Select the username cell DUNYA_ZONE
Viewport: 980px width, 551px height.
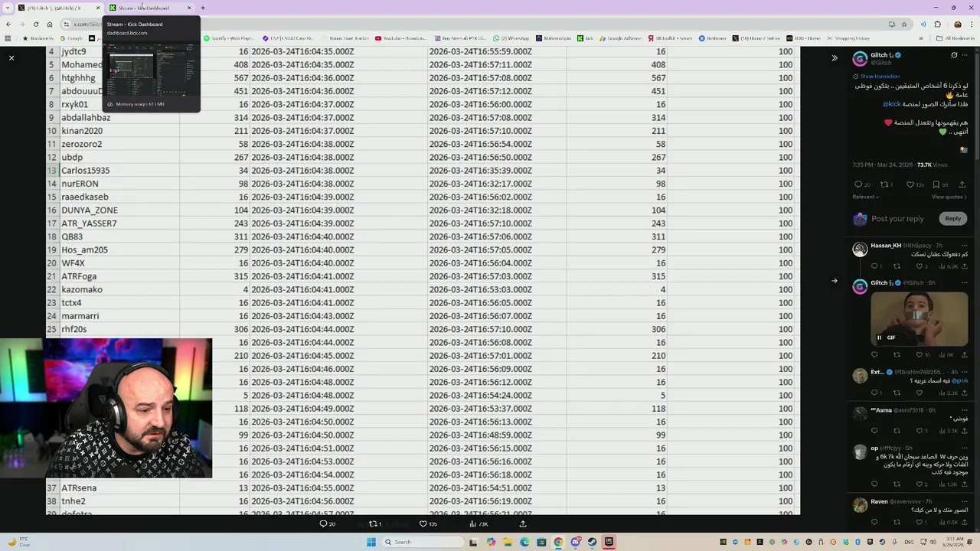pyautogui.click(x=119, y=210)
